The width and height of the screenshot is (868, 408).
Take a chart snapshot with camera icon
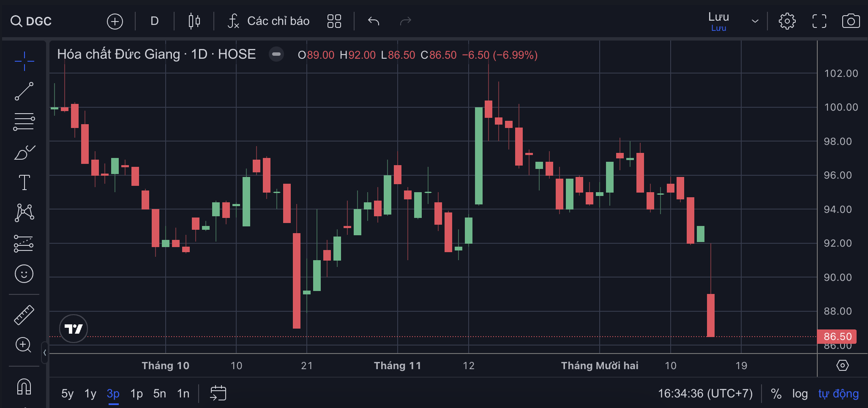coord(851,21)
